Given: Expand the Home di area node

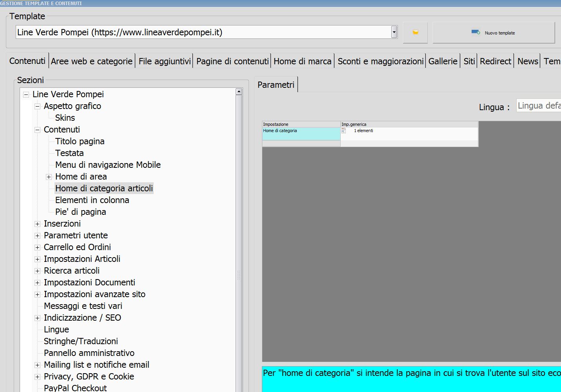Looking at the screenshot, I should [x=49, y=177].
